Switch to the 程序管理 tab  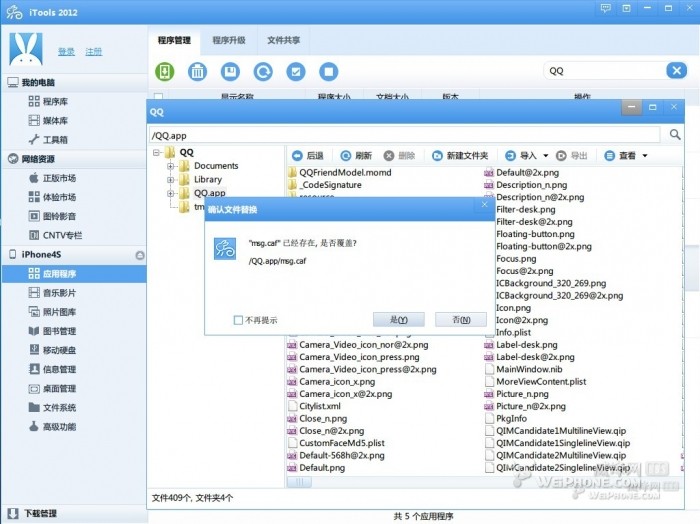click(174, 40)
